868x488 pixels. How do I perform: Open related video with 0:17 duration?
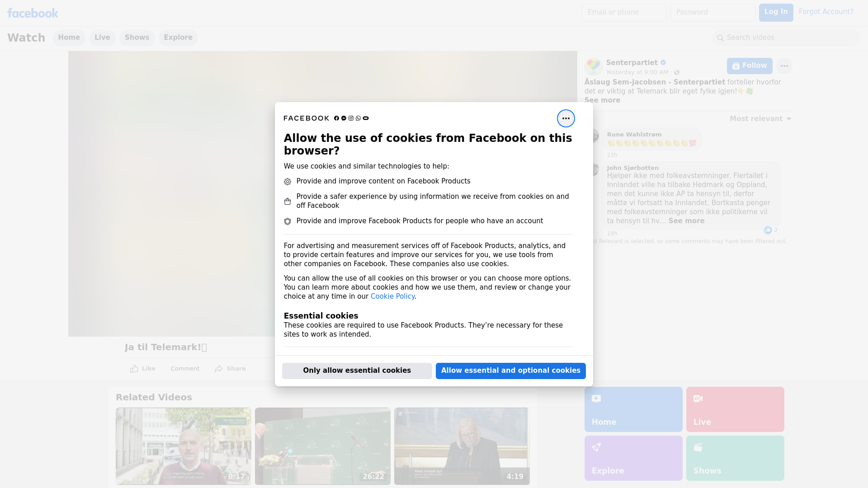(184, 446)
